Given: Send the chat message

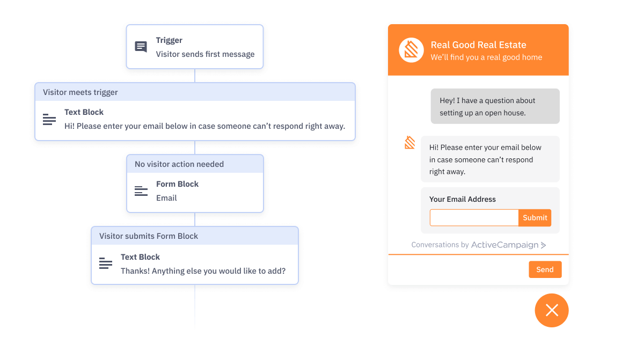Looking at the screenshot, I should point(545,269).
